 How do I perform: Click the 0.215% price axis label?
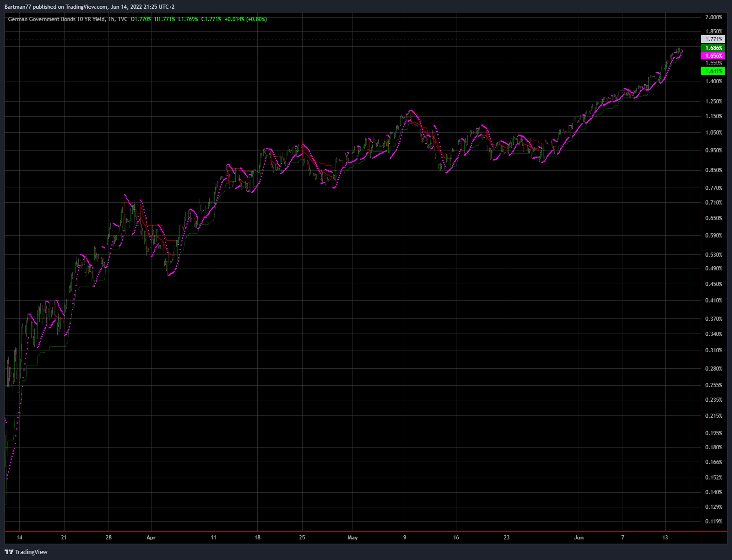pyautogui.click(x=714, y=416)
